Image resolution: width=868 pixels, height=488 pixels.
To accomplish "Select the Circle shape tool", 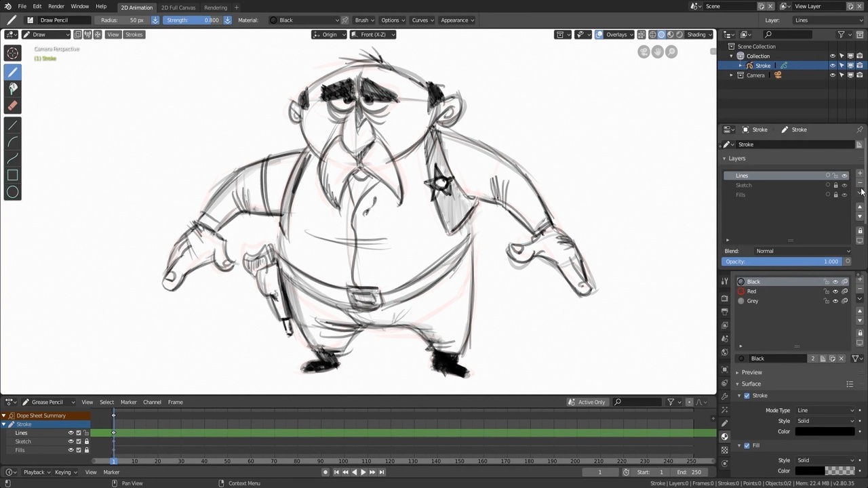I will [x=12, y=192].
